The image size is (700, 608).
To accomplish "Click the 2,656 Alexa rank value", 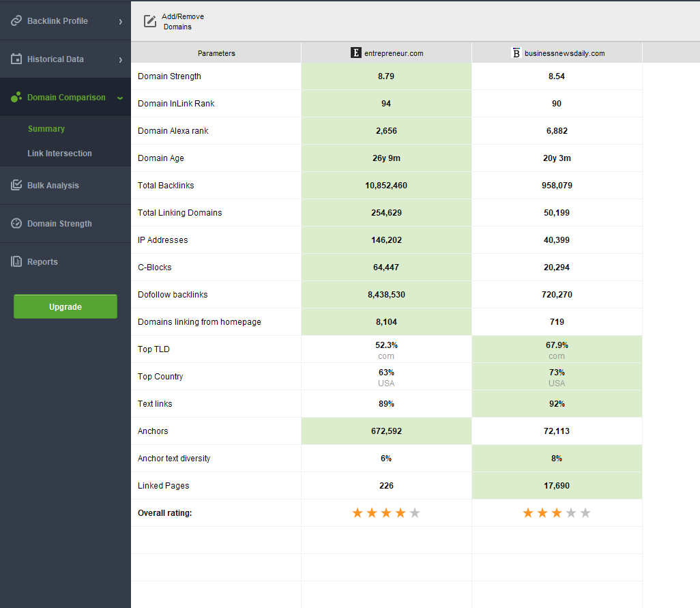I will 386,130.
